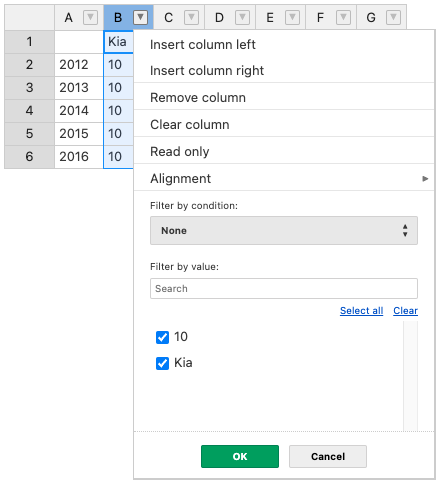Select cell containing 2012
Image resolution: width=445 pixels, height=489 pixels.
[79, 65]
